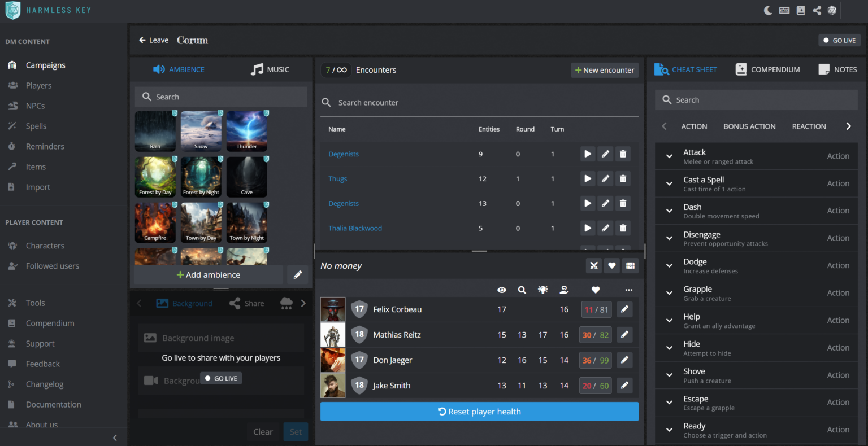868x446 pixels.
Task: Open the Compendium tab
Action: (767, 69)
